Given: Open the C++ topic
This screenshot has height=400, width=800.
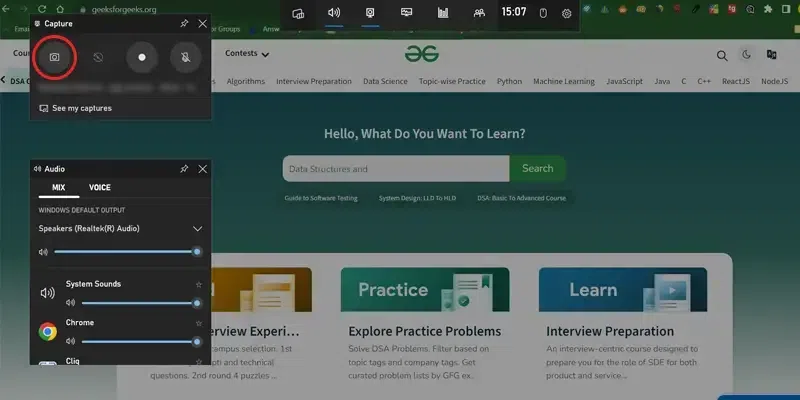Looking at the screenshot, I should click(x=704, y=81).
